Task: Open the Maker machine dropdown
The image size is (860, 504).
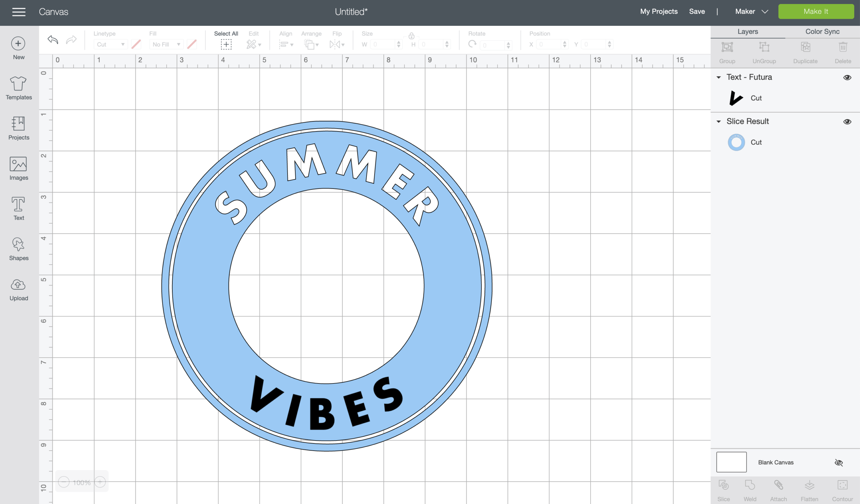Action: [x=751, y=12]
